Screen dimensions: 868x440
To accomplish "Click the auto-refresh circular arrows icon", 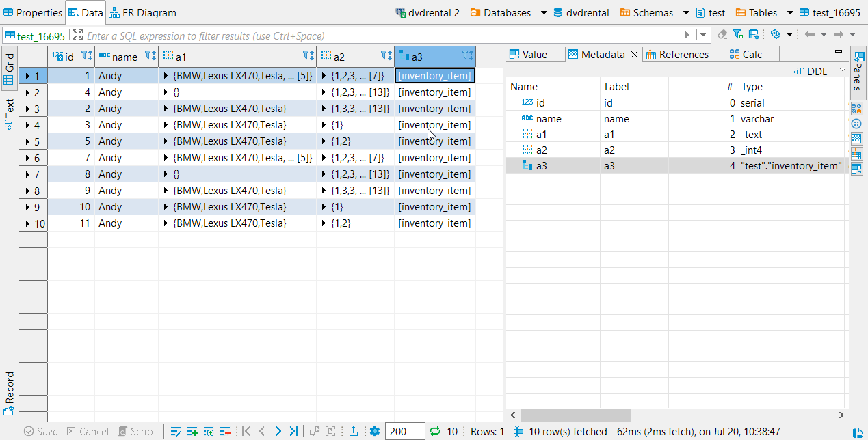I will [x=776, y=34].
